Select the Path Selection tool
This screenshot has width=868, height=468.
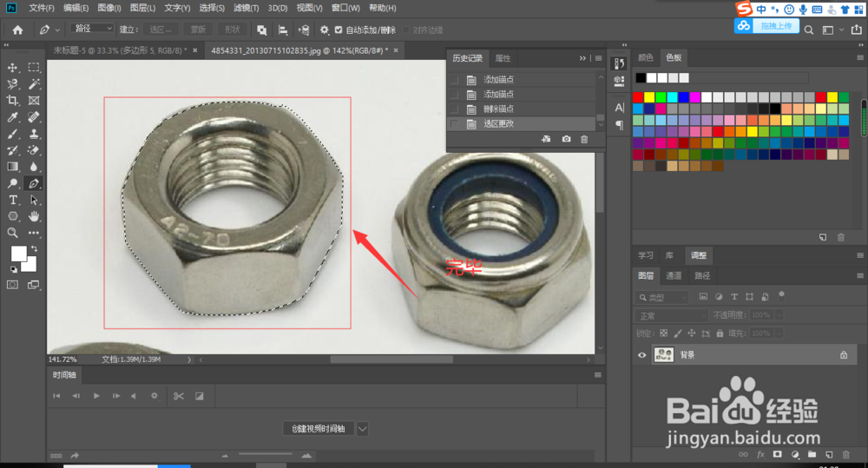(x=34, y=200)
